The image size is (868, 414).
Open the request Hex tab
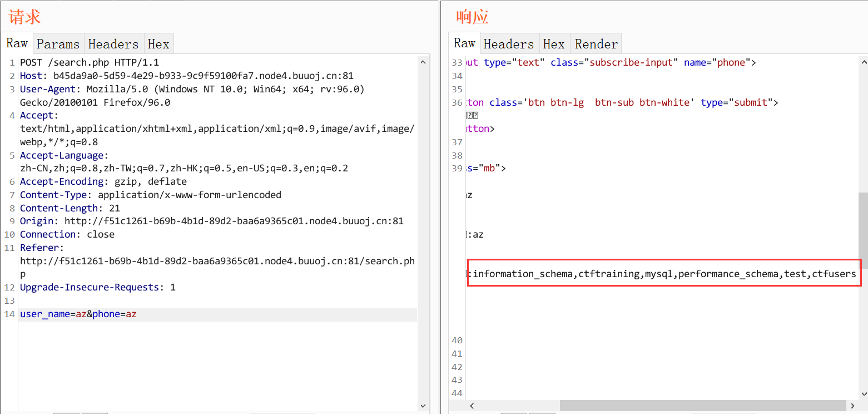(158, 44)
